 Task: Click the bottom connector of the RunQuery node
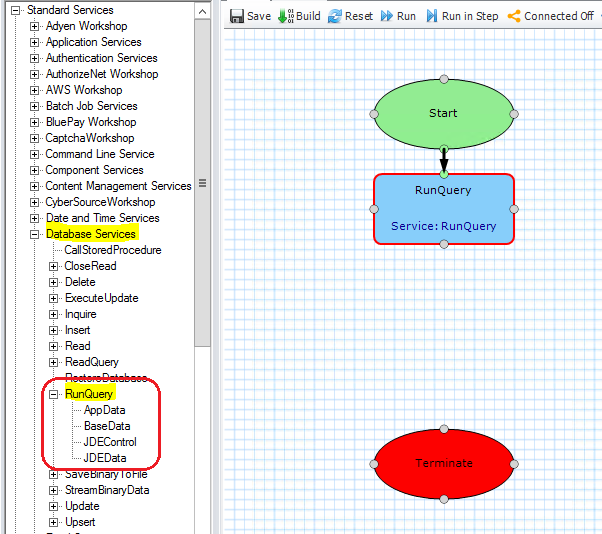coord(444,244)
